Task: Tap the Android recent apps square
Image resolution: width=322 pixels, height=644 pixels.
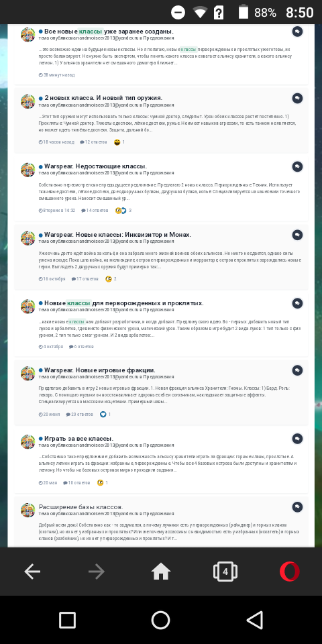Action: click(x=67, y=620)
